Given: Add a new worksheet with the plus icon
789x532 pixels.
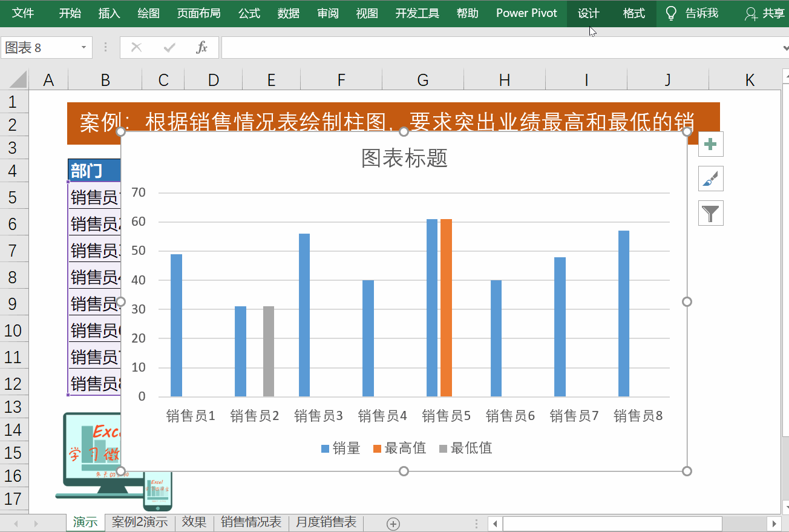Looking at the screenshot, I should 394,522.
